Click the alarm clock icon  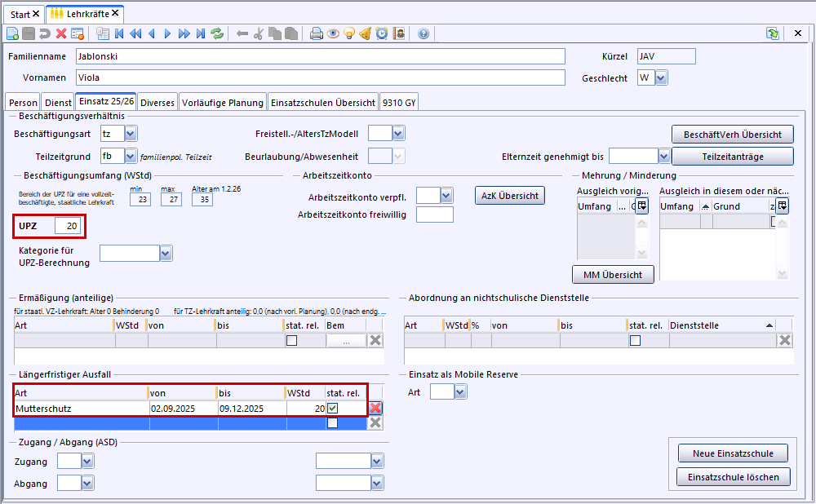[382, 33]
